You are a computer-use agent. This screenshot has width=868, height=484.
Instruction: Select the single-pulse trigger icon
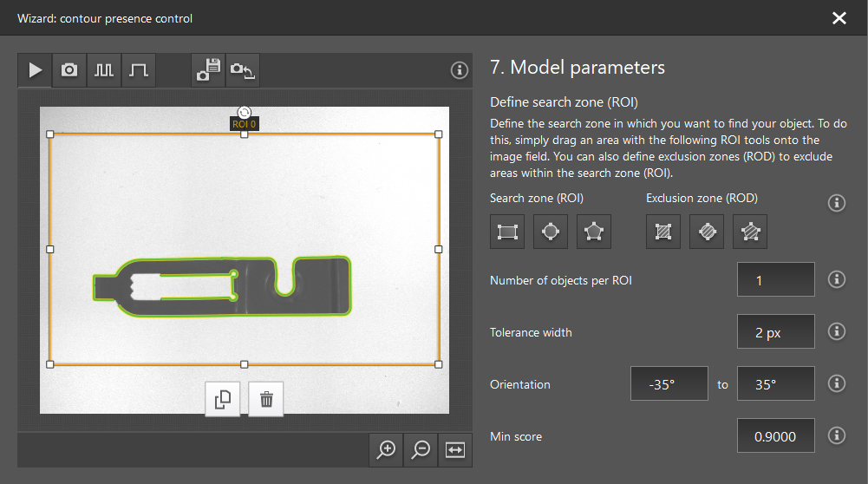(x=139, y=70)
